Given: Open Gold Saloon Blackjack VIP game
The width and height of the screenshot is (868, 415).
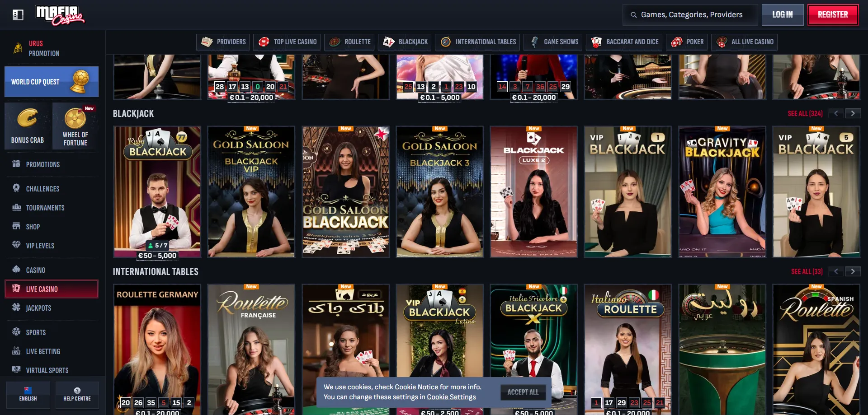Looking at the screenshot, I should pyautogui.click(x=251, y=192).
